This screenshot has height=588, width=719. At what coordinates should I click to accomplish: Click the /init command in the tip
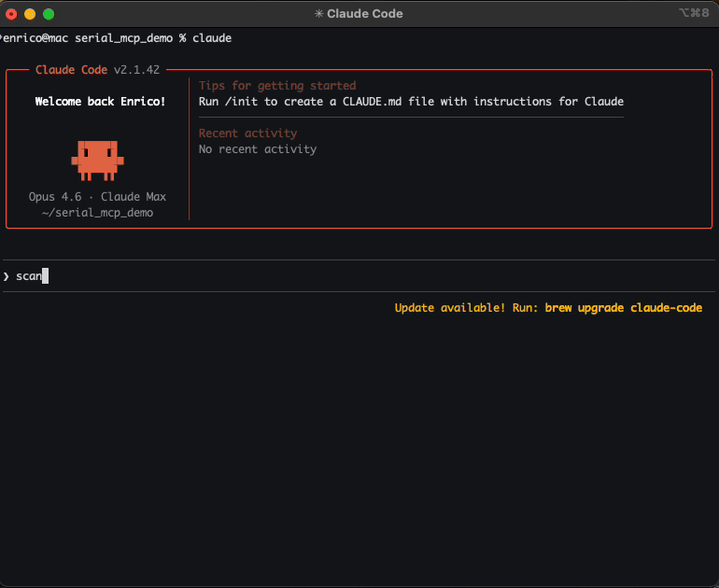point(242,102)
